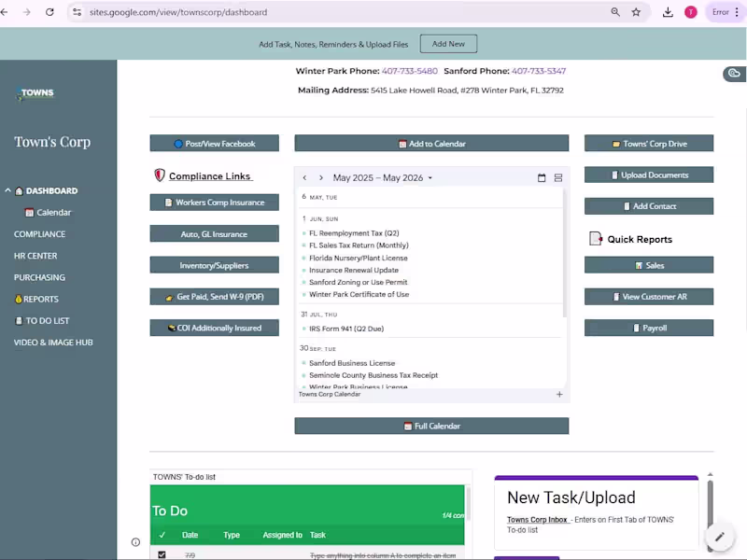Open HR Center from sidebar

coord(35,256)
